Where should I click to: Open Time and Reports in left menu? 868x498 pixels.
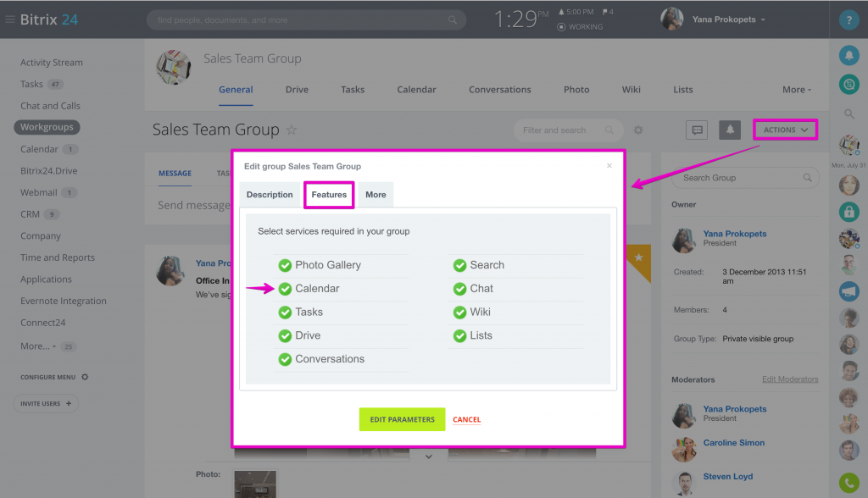pyautogui.click(x=58, y=257)
